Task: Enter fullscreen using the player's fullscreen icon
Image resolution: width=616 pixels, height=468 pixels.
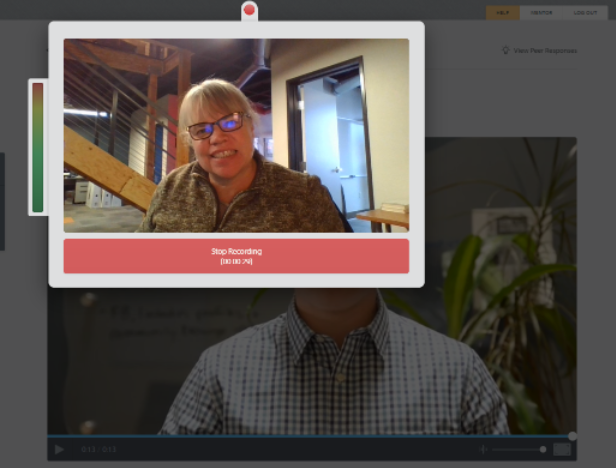Action: click(563, 449)
